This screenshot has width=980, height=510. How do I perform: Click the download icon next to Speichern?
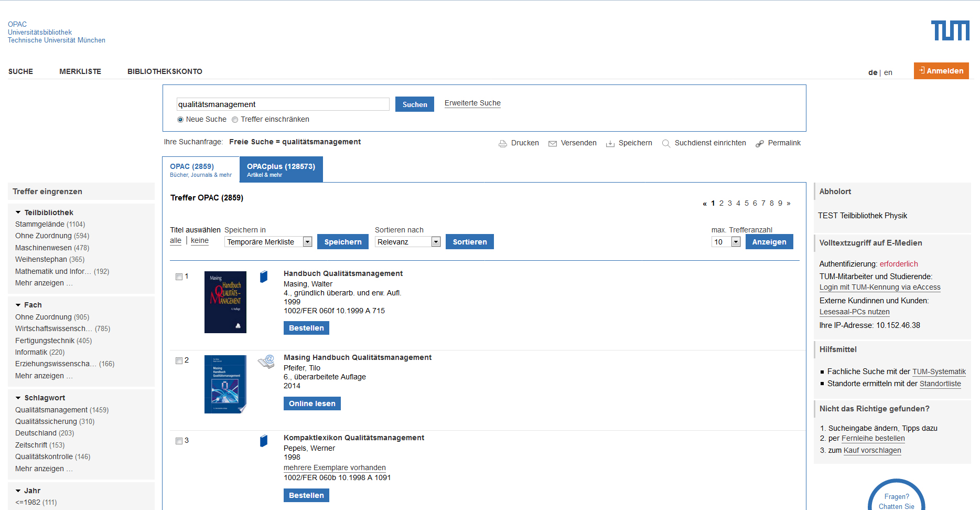click(610, 143)
